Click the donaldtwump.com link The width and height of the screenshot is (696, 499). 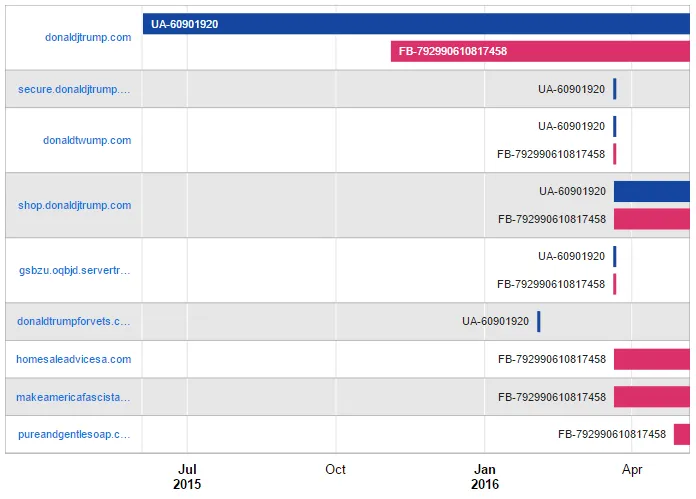pos(87,140)
